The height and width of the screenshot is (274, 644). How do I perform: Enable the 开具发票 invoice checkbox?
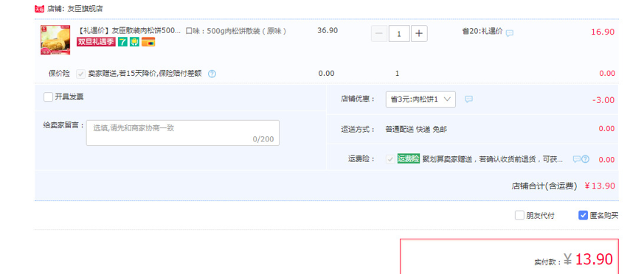[x=48, y=97]
